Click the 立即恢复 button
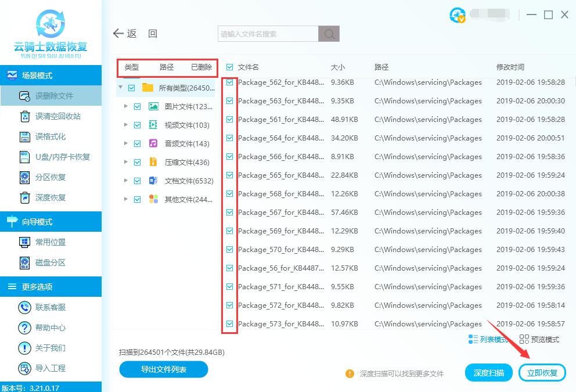 click(542, 373)
